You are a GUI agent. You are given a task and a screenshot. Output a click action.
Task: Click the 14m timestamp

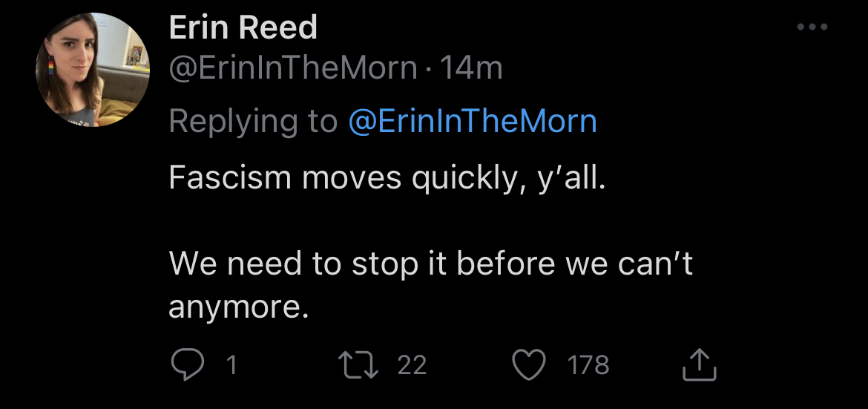(472, 69)
